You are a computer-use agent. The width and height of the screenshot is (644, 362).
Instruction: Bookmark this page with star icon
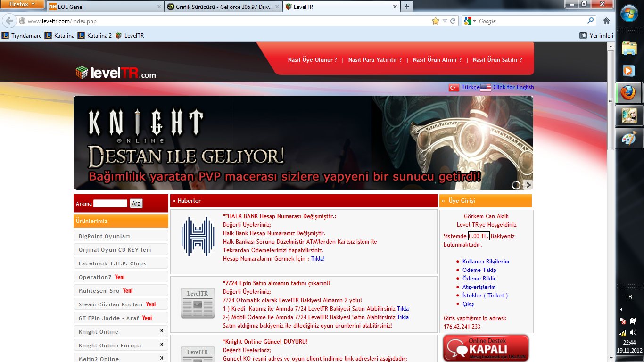[436, 21]
